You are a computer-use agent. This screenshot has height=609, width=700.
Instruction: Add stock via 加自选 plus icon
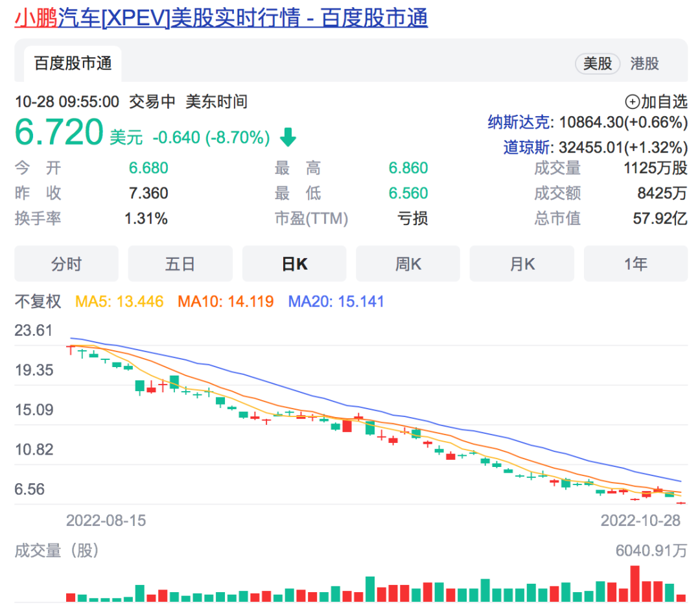[632, 102]
